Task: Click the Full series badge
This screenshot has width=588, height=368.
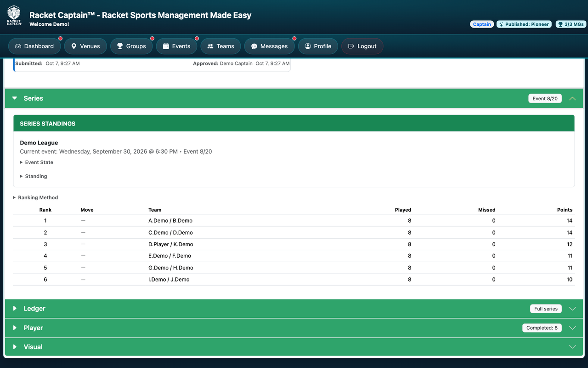Action: point(546,309)
